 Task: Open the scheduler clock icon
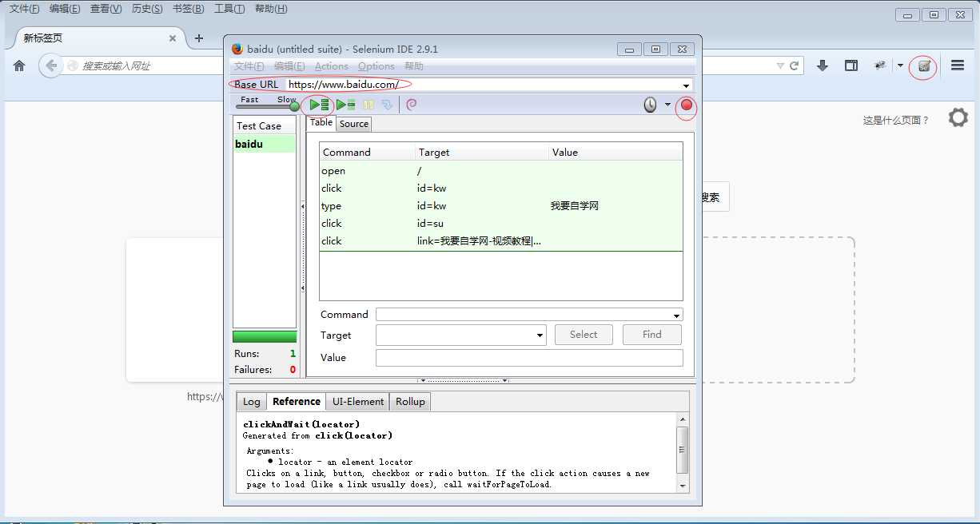(651, 105)
